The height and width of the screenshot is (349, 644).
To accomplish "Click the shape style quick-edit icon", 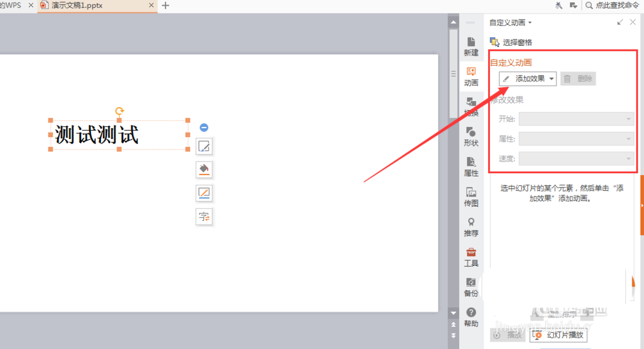I will (204, 146).
